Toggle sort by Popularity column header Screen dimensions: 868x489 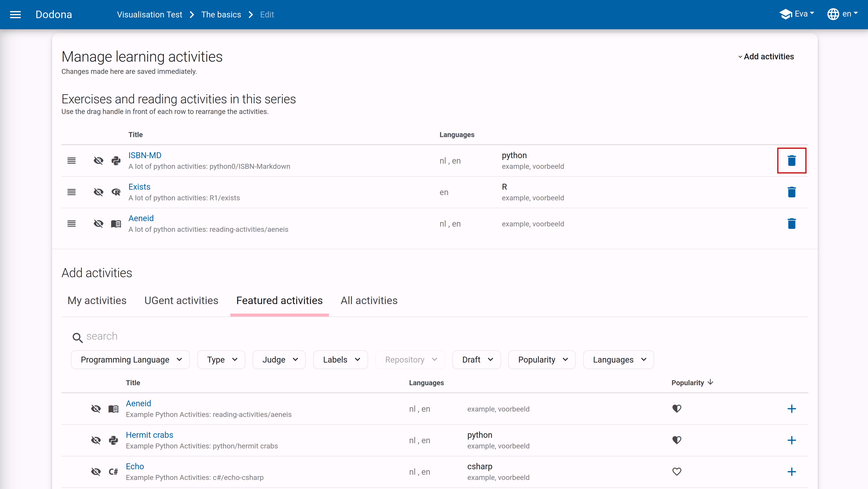692,382
